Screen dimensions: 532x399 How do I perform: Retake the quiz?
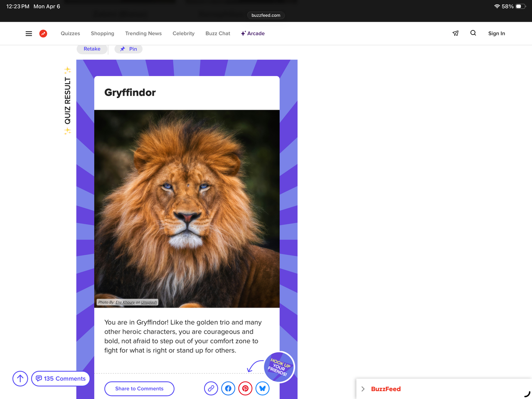pos(92,49)
